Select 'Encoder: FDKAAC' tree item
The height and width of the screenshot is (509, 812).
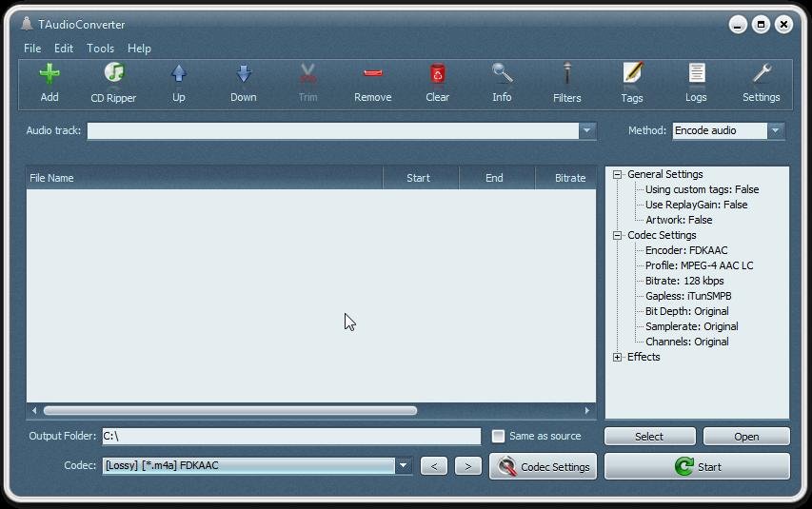pyautogui.click(x=686, y=250)
